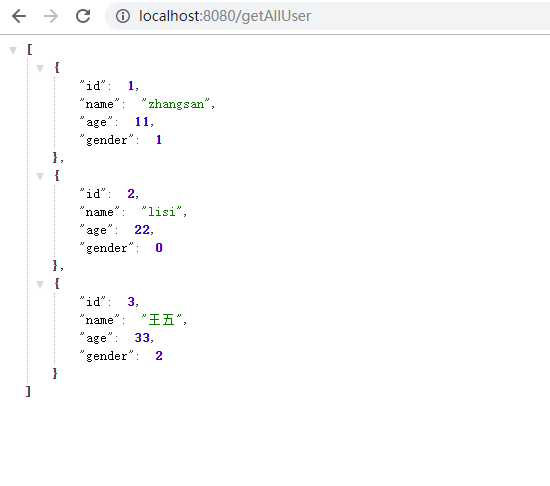This screenshot has height=486, width=550.
Task: Click the "id" key of first user
Action: [93, 86]
